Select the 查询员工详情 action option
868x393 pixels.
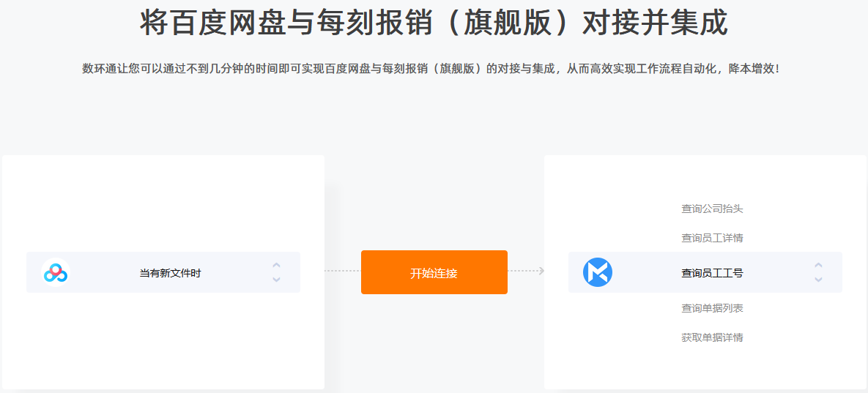pos(712,239)
